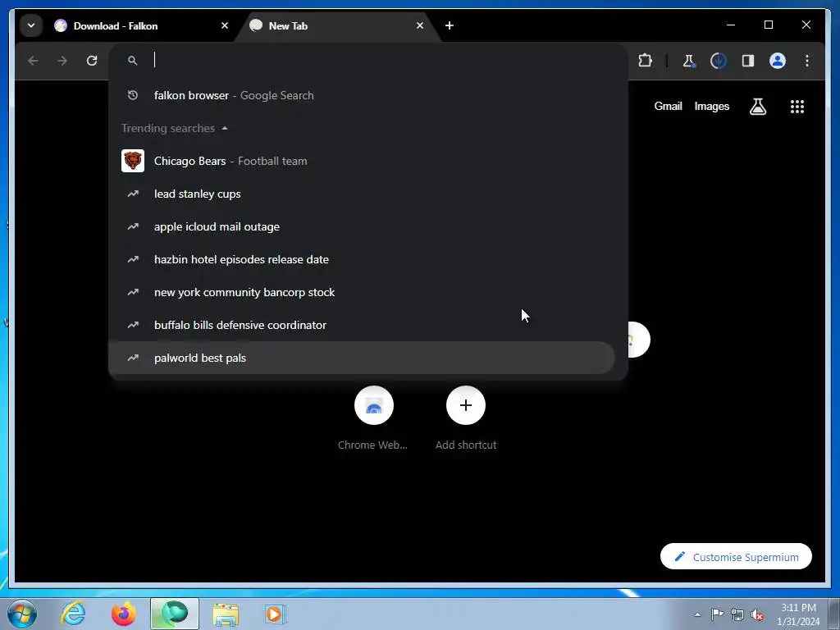
Task: Go forward to the next page
Action: tap(62, 61)
